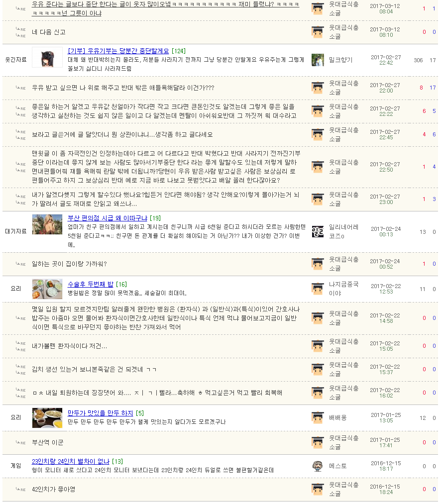
Task: Click the 웃긴자료 category label
Action: [16, 60]
